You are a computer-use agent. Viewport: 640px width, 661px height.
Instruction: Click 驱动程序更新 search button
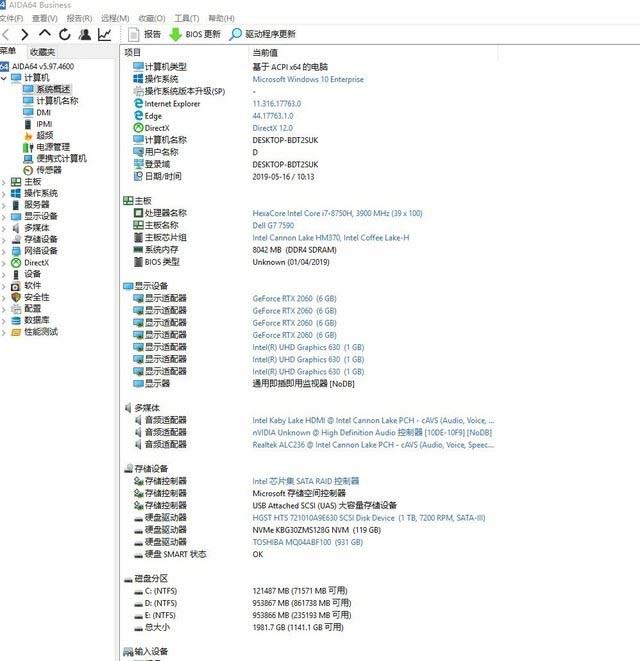(x=262, y=35)
